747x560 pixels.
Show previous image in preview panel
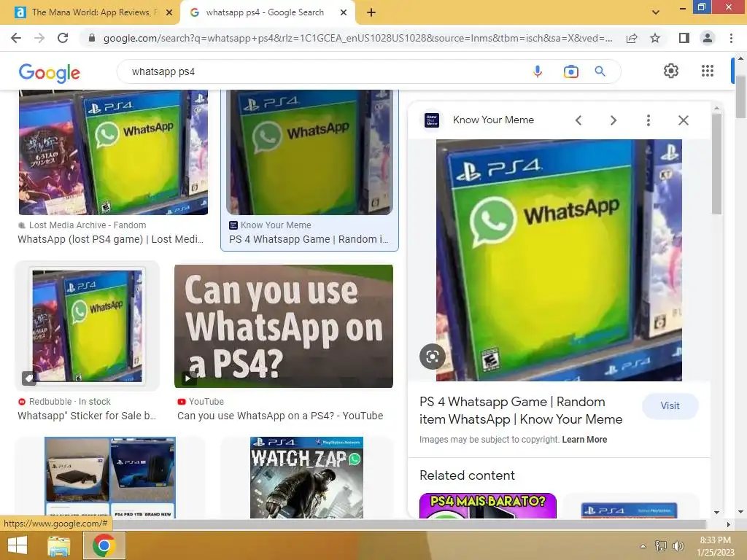click(578, 120)
